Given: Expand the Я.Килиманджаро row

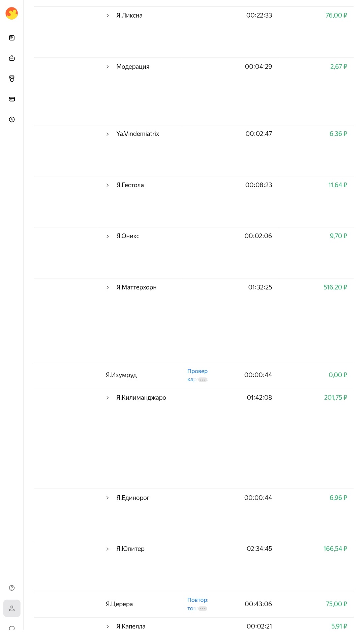Looking at the screenshot, I should (108, 398).
